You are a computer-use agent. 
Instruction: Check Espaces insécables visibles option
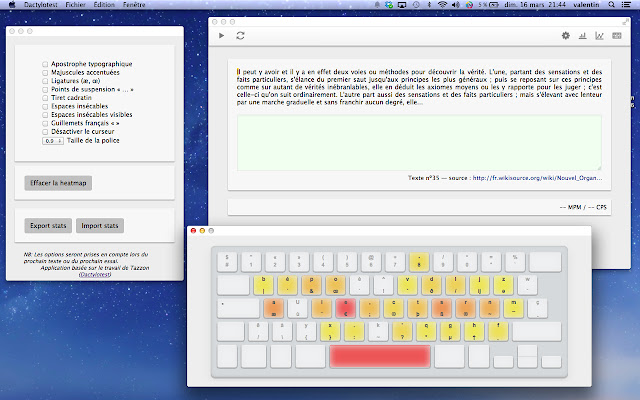point(45,115)
